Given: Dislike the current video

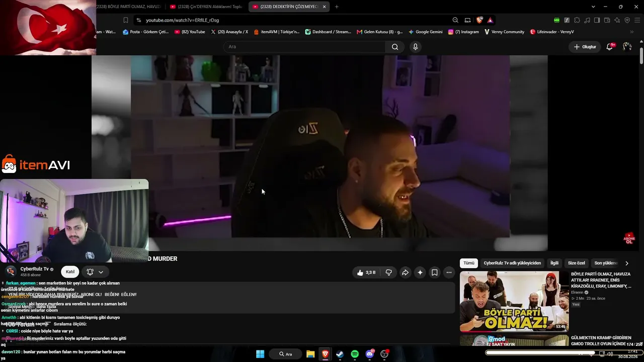Looking at the screenshot, I should point(389,273).
